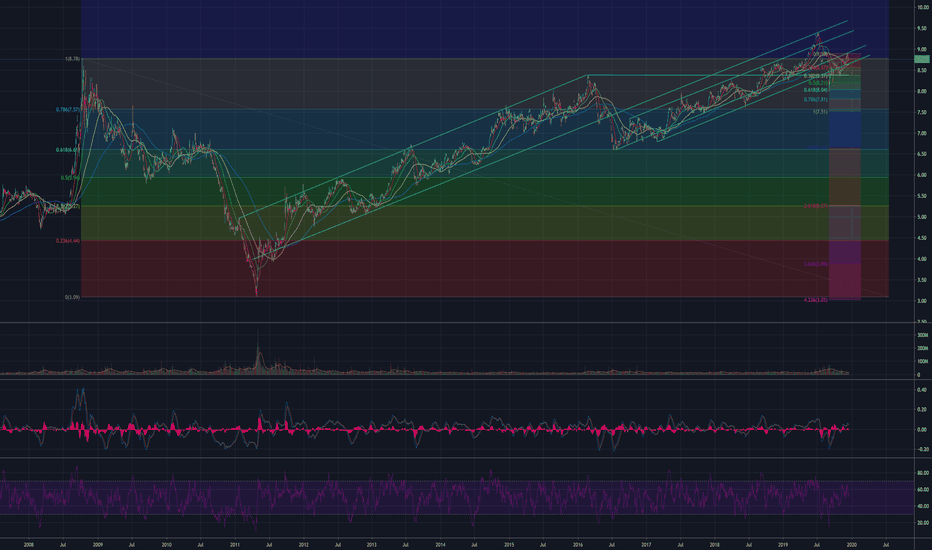Click the 2016 label on time axis
932x550 pixels.
click(578, 544)
